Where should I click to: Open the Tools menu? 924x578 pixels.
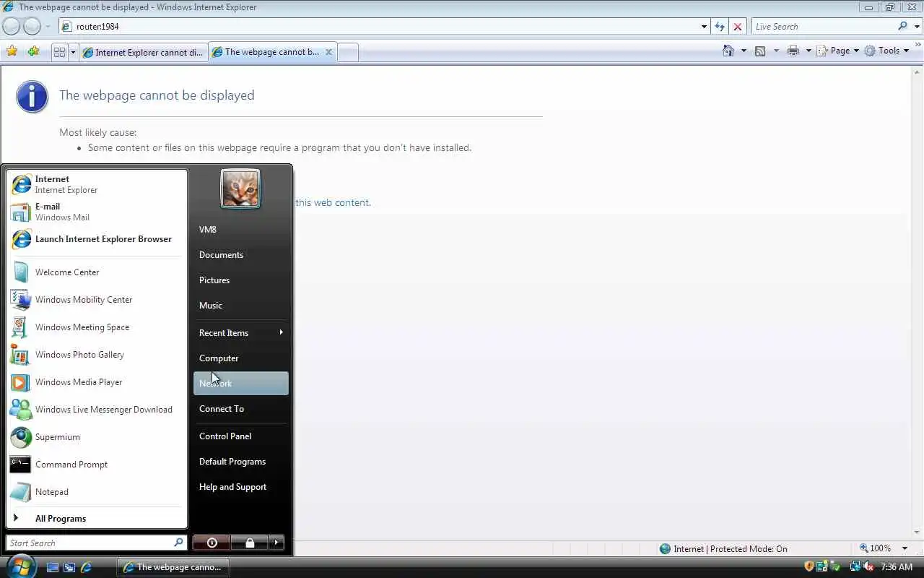tap(886, 51)
